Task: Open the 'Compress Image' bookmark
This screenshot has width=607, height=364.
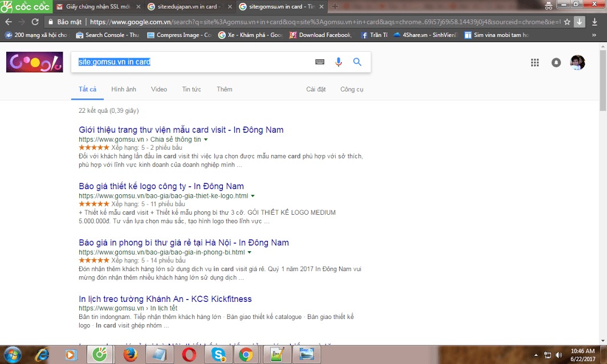Action: click(180, 35)
